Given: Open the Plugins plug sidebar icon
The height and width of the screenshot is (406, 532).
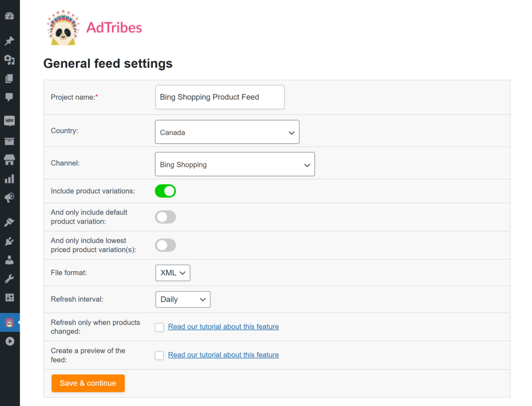Looking at the screenshot, I should point(9,241).
